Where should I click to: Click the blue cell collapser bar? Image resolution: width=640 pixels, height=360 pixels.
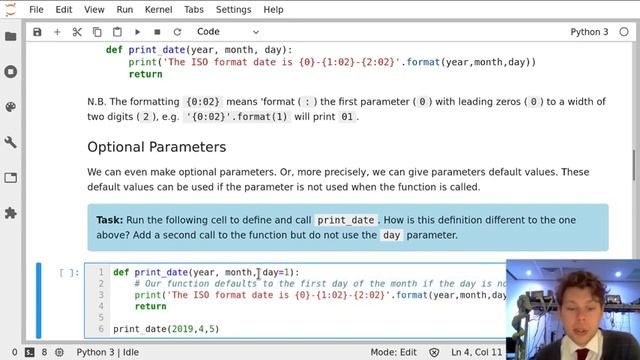(x=39, y=300)
